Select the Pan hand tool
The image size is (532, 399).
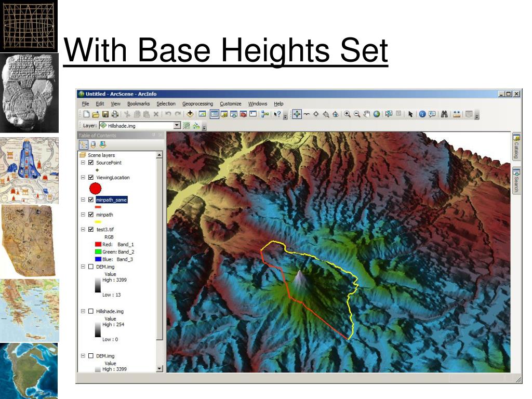pyautogui.click(x=366, y=114)
